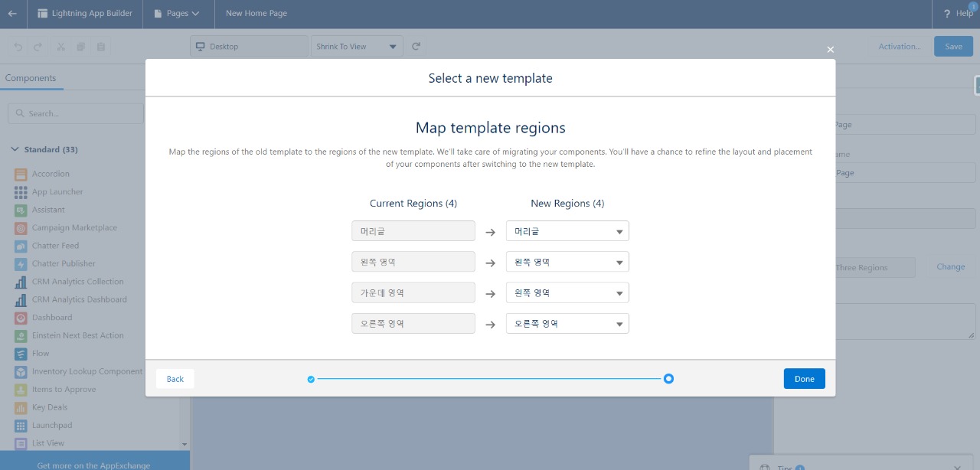The width and height of the screenshot is (980, 470).
Task: Click the Done button
Action: (x=804, y=378)
